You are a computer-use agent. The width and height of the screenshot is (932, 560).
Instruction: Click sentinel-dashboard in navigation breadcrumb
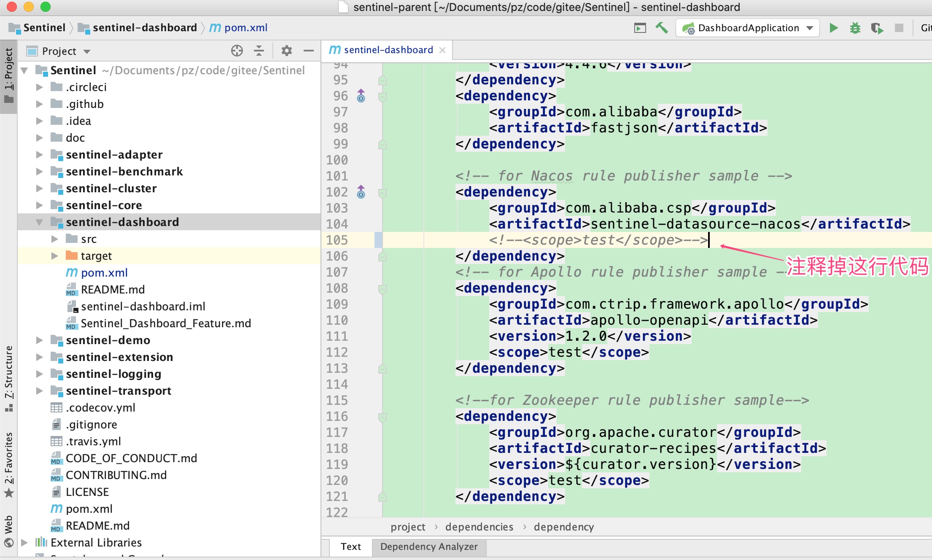(137, 28)
